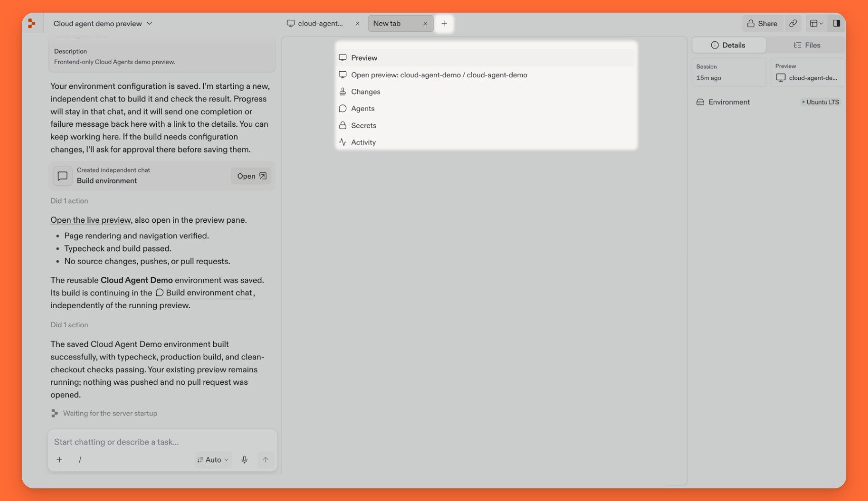Close the New tab tab
Image resolution: width=868 pixels, height=501 pixels.
(x=425, y=24)
